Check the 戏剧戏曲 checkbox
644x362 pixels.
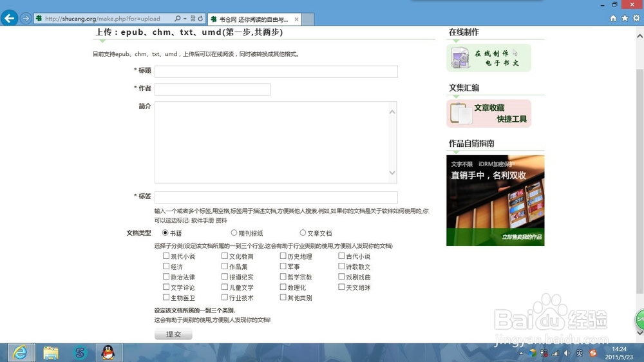341,276
